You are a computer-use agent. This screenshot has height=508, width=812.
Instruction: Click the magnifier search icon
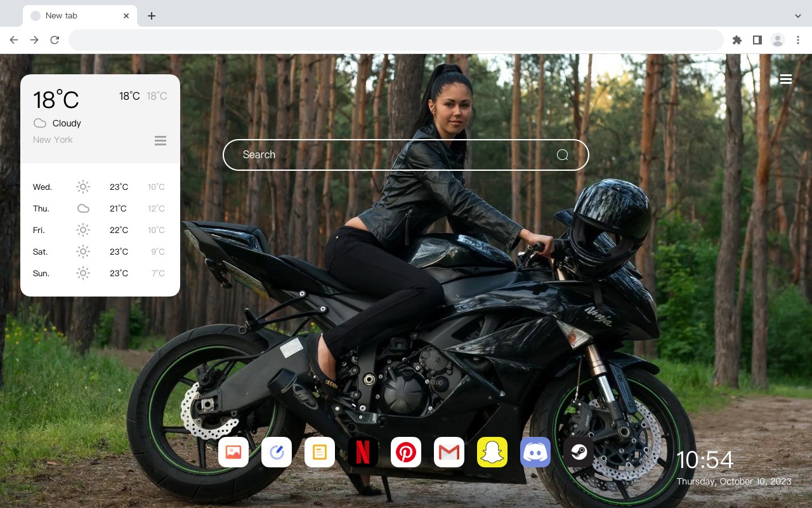pyautogui.click(x=563, y=155)
